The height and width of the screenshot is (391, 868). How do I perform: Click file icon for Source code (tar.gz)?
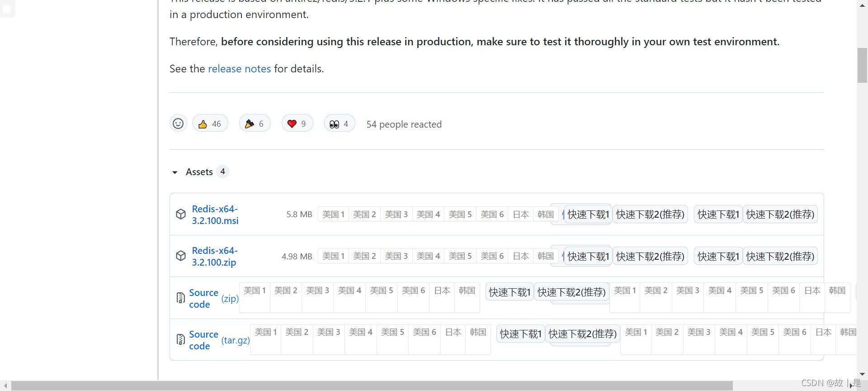[x=181, y=339]
